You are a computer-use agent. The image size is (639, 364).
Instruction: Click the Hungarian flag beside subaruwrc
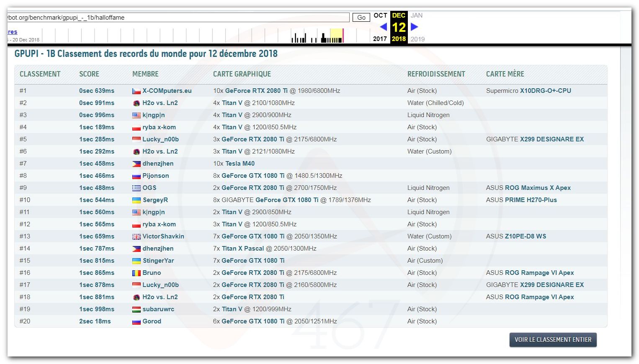coord(136,310)
